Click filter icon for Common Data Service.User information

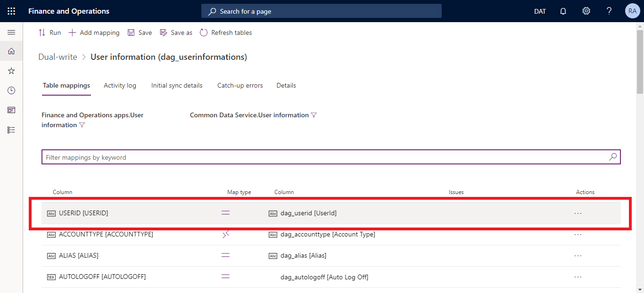314,115
